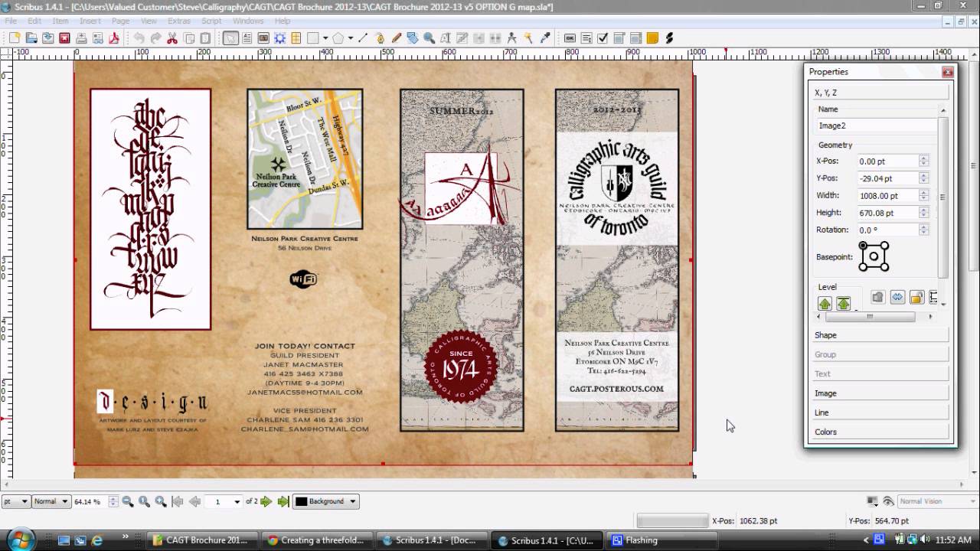
Task: Click the X-Pos value field
Action: [887, 161]
